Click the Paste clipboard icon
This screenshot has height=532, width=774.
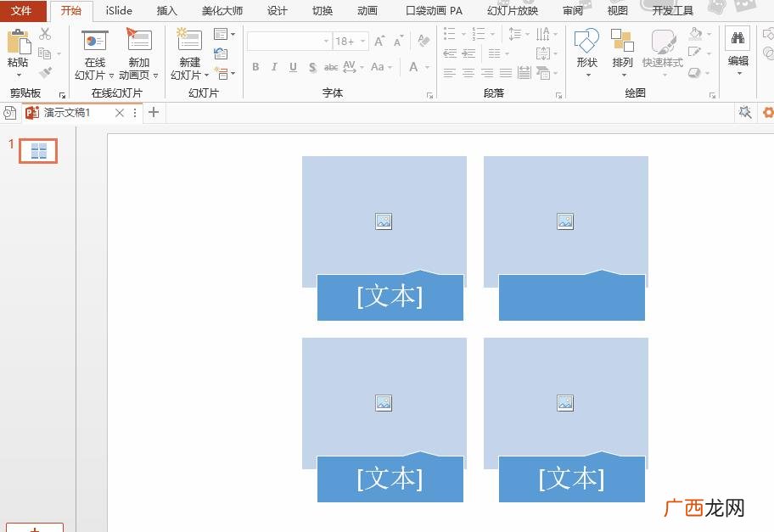(19, 42)
